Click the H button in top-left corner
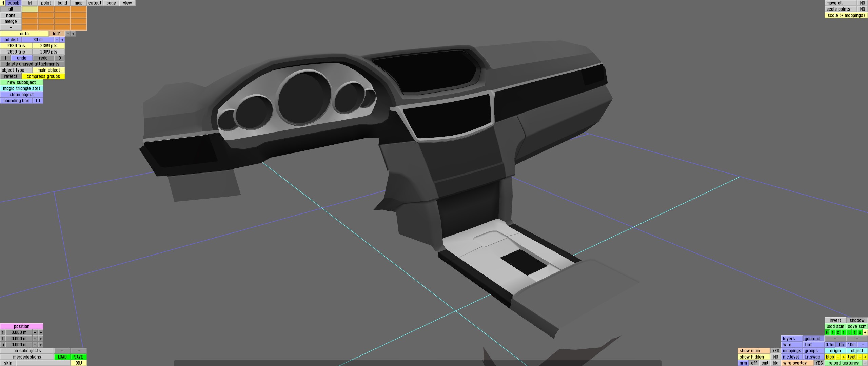This screenshot has height=366, width=868. click(3, 3)
